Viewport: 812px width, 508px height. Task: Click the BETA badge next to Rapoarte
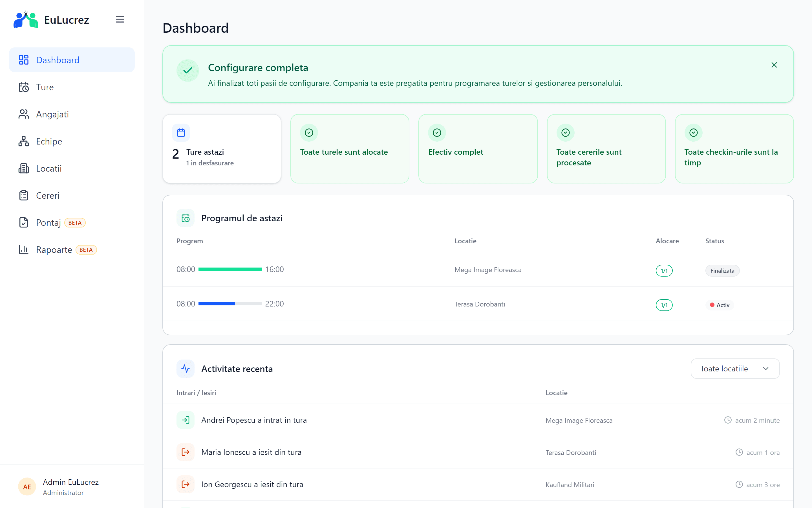point(86,250)
